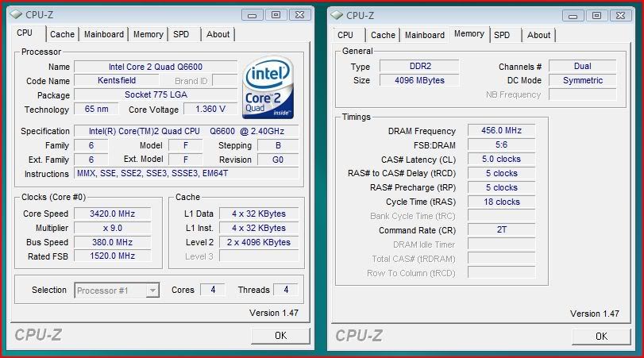Click the Instructions field MMX, SSE, SSE2

186,173
